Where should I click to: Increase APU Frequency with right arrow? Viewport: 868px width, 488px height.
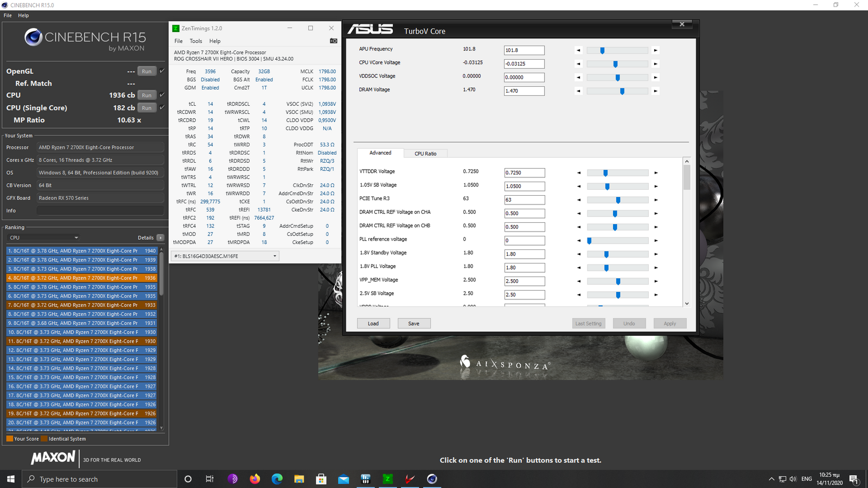point(655,50)
